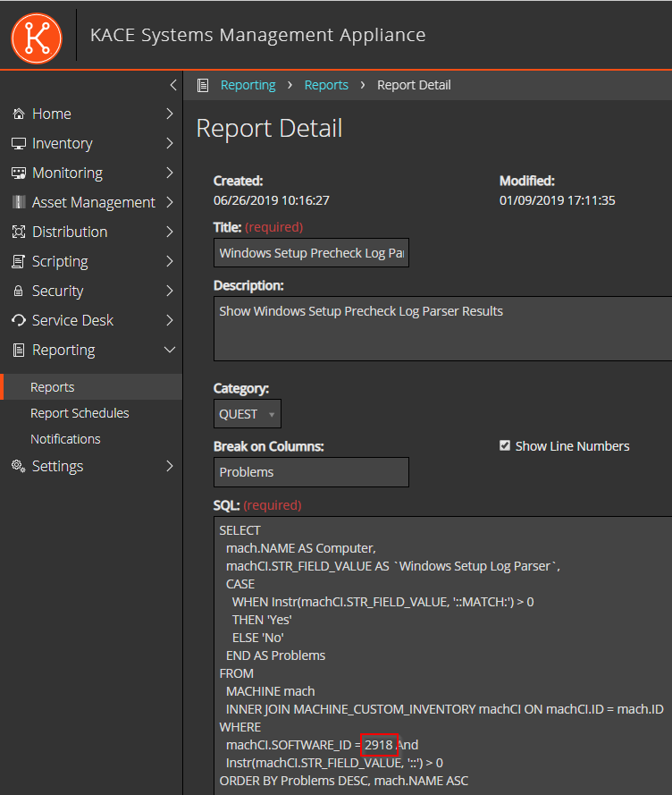The height and width of the screenshot is (795, 672).
Task: Click the MACHINE mach SQL line
Action: tap(271, 691)
